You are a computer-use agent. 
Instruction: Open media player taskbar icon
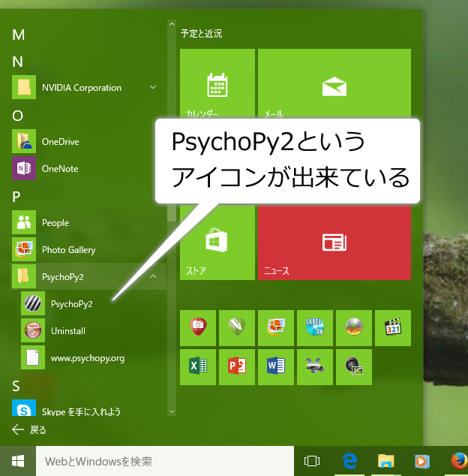coord(422,461)
